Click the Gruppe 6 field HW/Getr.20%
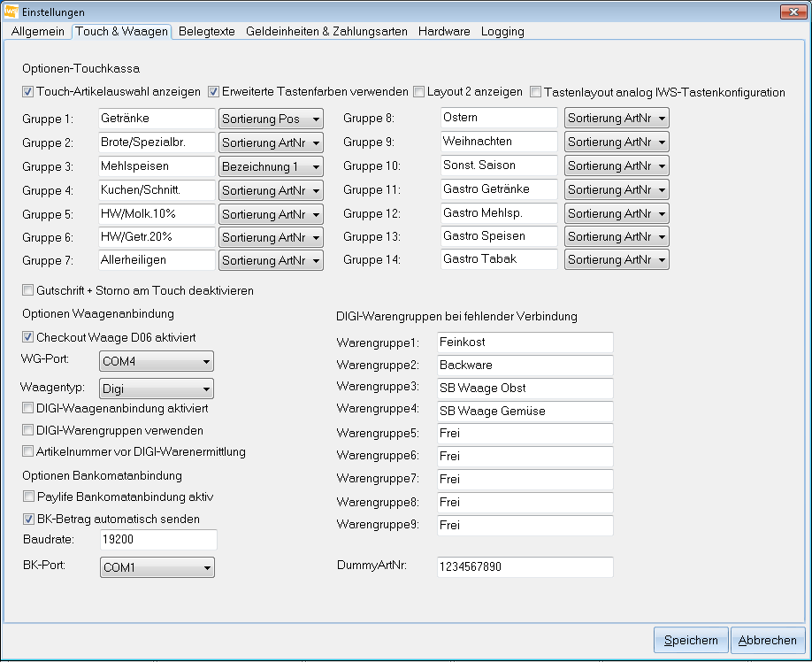 coord(157,236)
